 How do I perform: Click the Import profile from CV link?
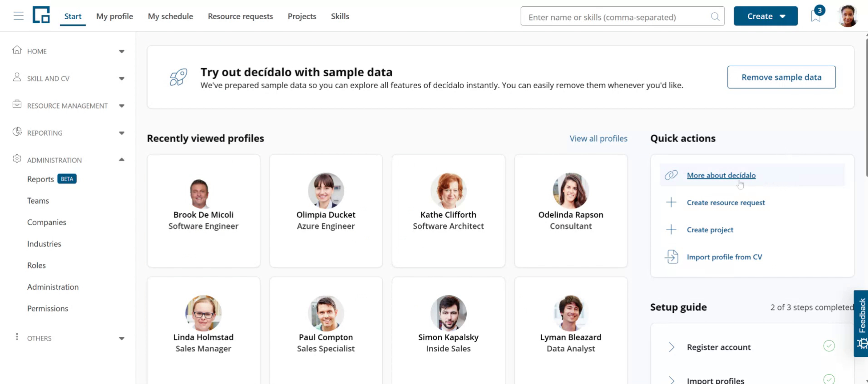coord(725,257)
